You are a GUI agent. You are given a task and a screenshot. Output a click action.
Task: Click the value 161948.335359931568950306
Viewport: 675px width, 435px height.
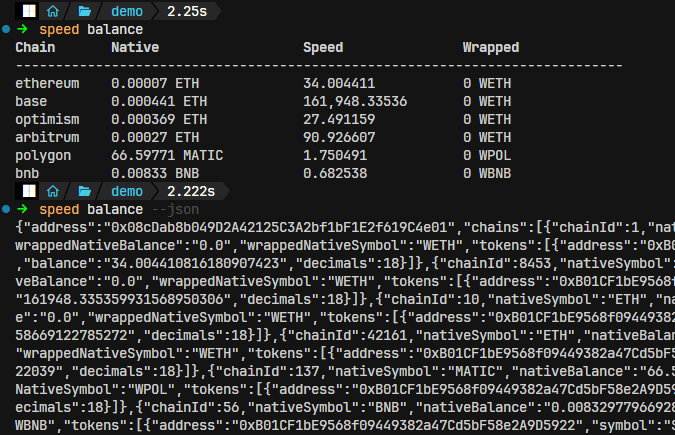[x=123, y=299]
